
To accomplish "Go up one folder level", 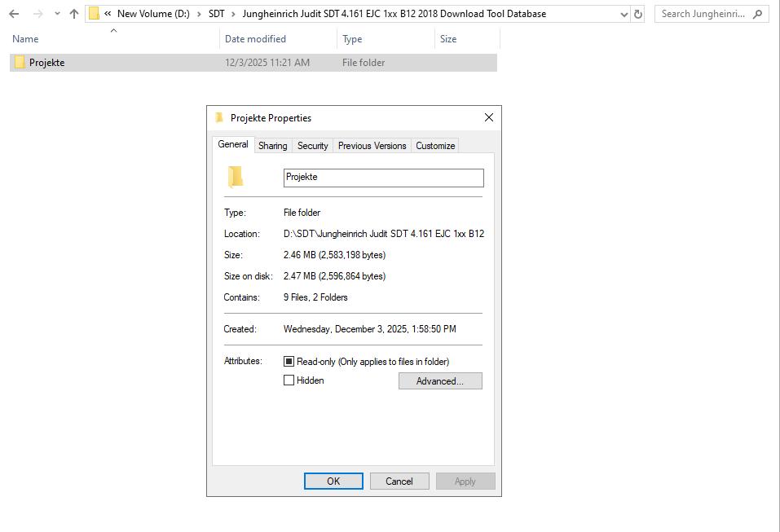I will click(74, 14).
